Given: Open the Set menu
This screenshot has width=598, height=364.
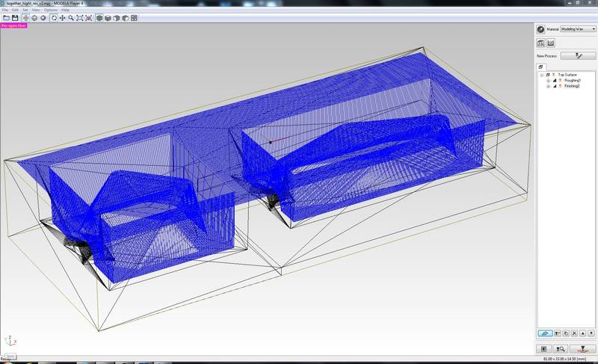Looking at the screenshot, I should coord(25,10).
